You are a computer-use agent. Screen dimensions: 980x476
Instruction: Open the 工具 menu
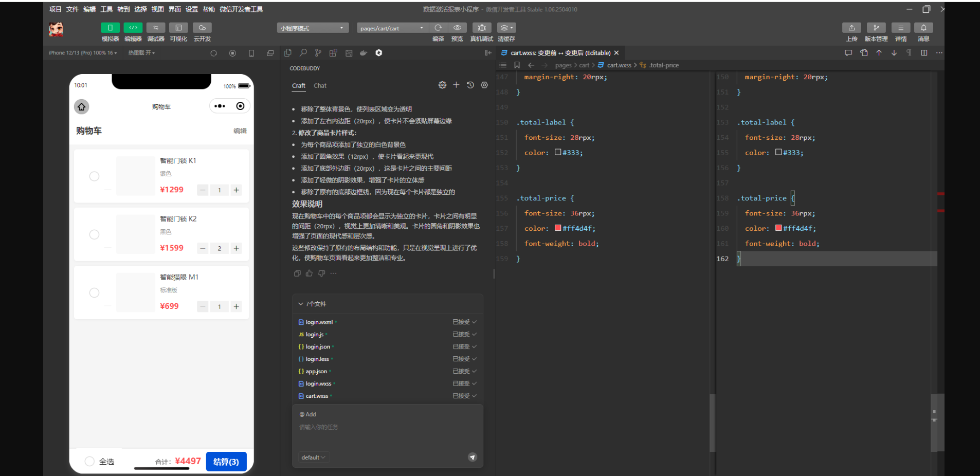point(106,9)
